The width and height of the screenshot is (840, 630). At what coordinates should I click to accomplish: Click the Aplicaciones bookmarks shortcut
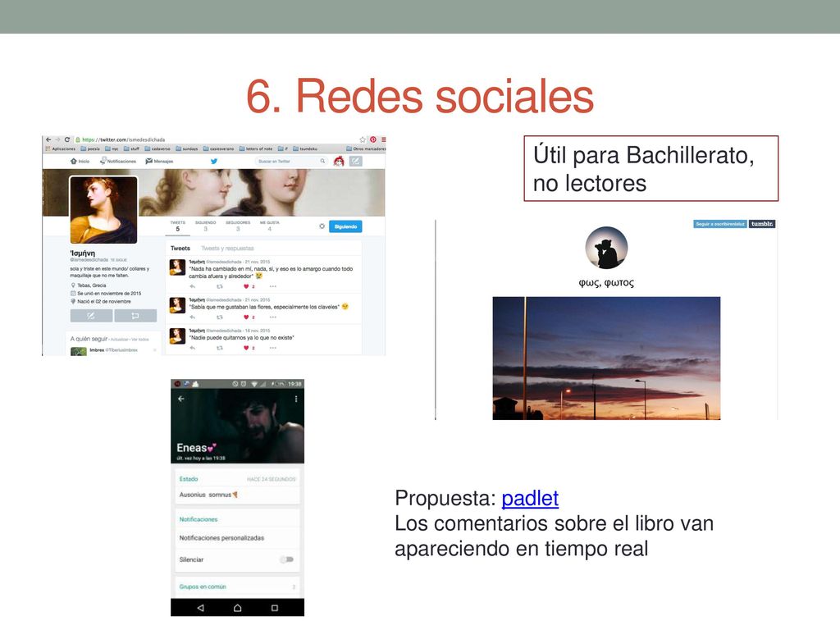point(61,149)
